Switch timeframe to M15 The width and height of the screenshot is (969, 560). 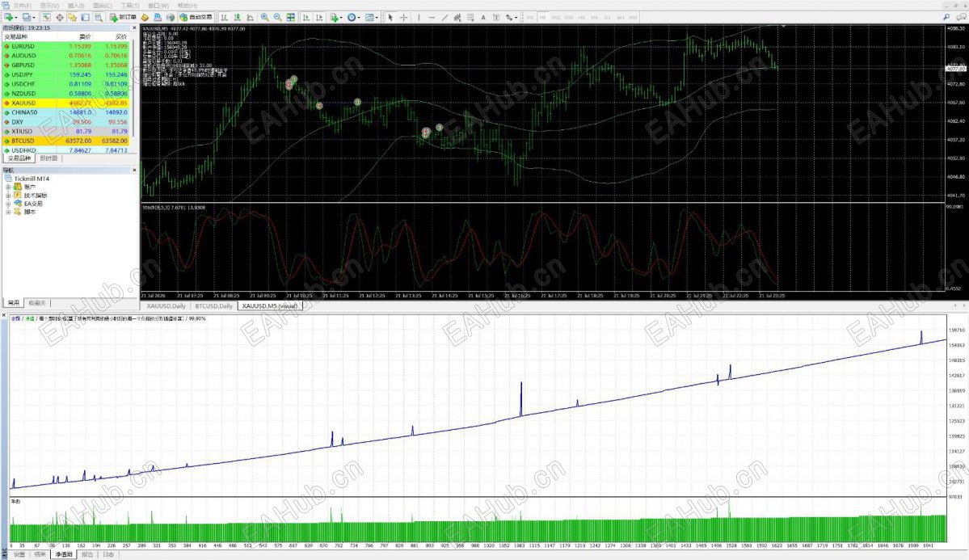[x=555, y=17]
